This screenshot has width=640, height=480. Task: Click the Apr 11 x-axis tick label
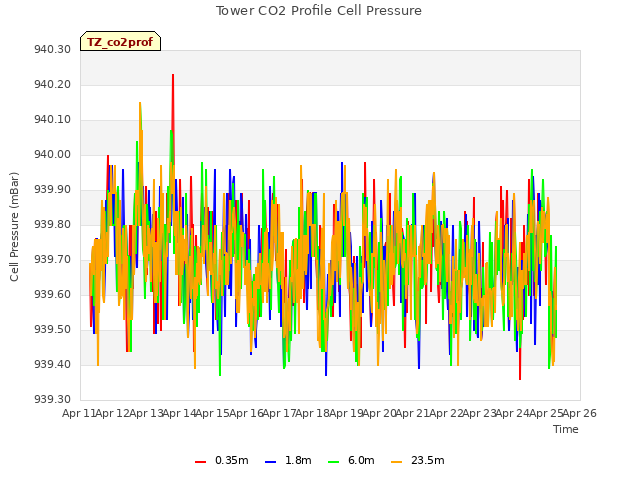(79, 413)
